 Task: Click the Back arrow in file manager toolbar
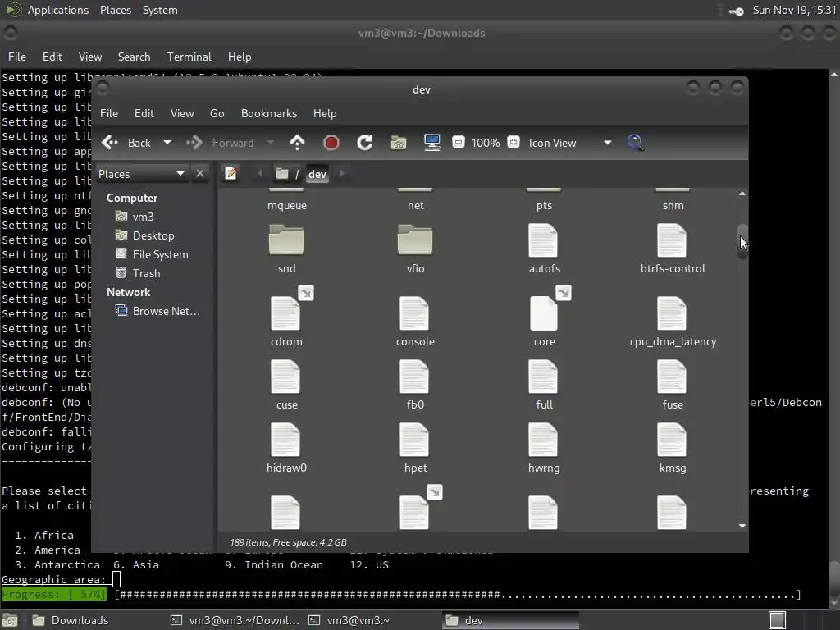pyautogui.click(x=126, y=143)
